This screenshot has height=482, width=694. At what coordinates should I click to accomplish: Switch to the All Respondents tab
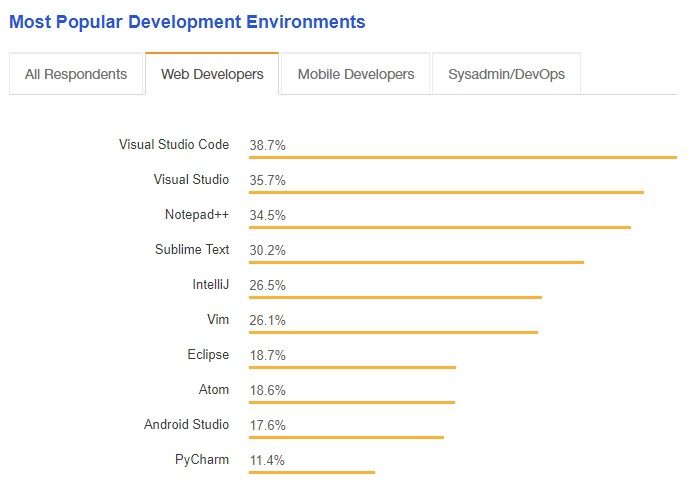tap(76, 74)
